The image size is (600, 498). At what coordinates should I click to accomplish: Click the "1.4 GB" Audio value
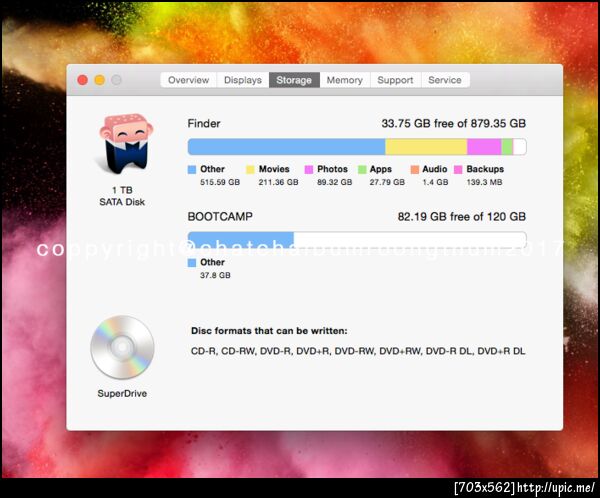435,182
